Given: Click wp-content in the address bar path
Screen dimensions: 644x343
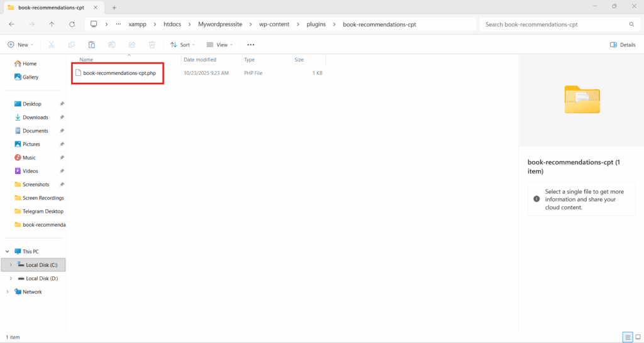Looking at the screenshot, I should pyautogui.click(x=274, y=24).
